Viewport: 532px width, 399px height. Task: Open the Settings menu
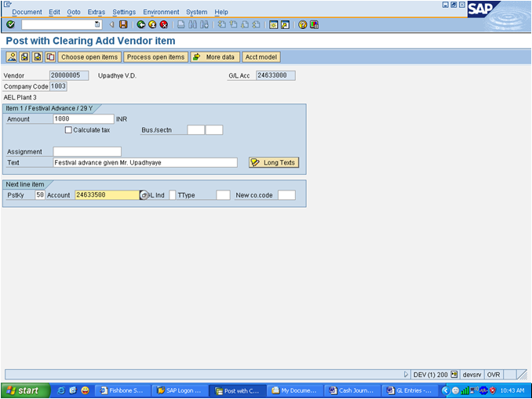[124, 12]
